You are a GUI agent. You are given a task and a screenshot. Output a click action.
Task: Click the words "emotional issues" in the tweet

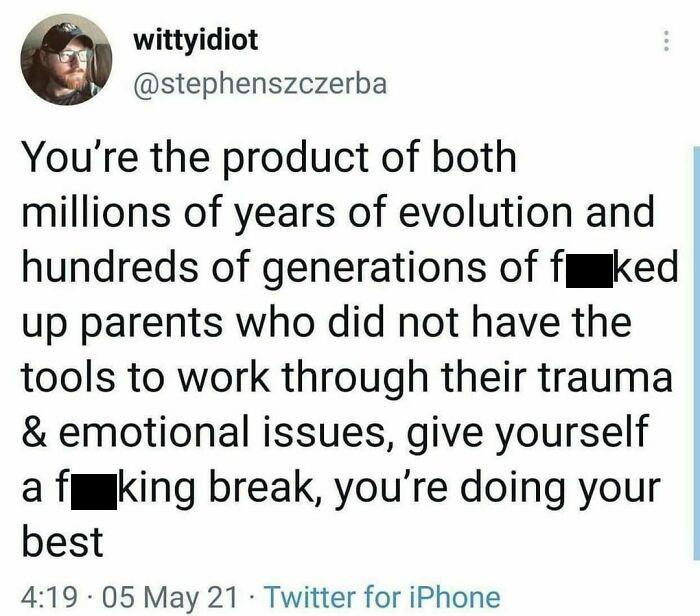coord(234,436)
